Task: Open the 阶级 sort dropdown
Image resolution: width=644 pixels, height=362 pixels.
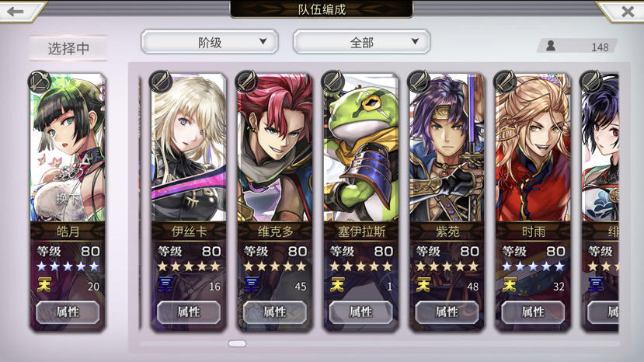Action: pos(210,42)
